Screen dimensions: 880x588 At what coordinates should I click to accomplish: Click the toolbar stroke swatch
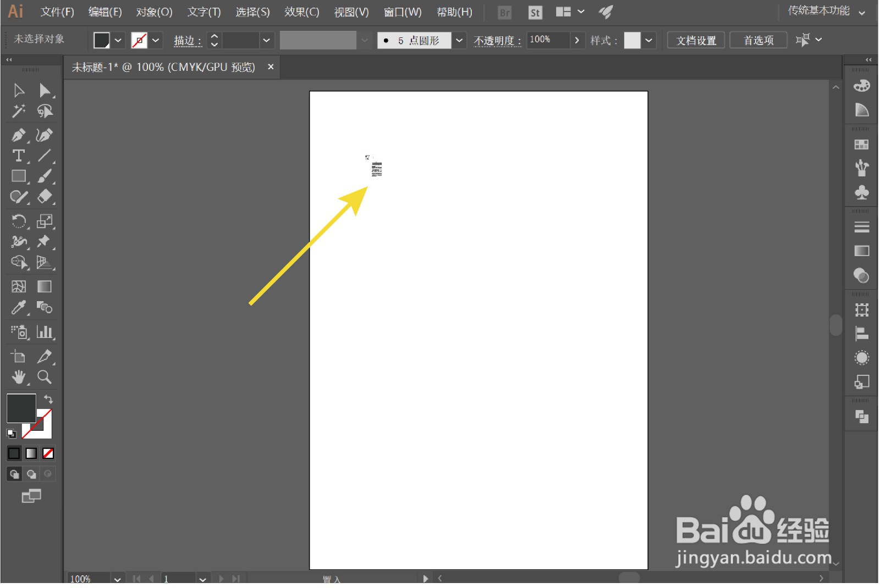(44, 430)
